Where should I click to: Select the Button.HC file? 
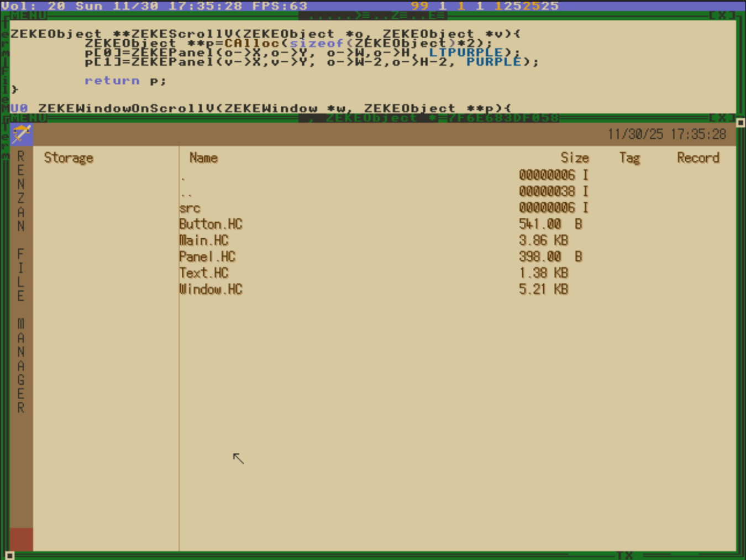[211, 224]
